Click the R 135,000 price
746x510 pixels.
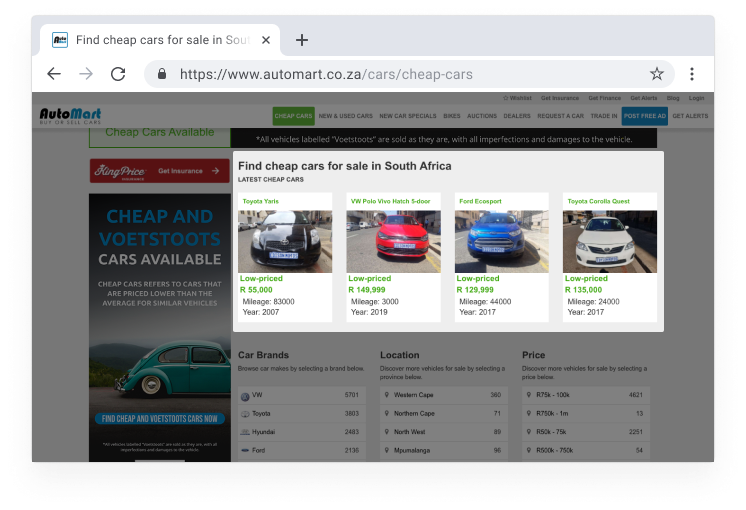click(584, 290)
